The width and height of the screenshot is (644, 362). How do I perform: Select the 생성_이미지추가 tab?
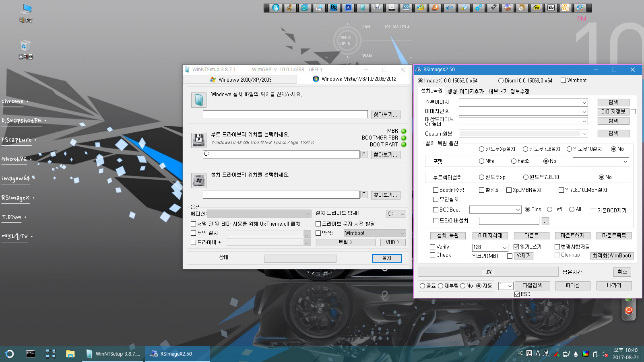[466, 91]
